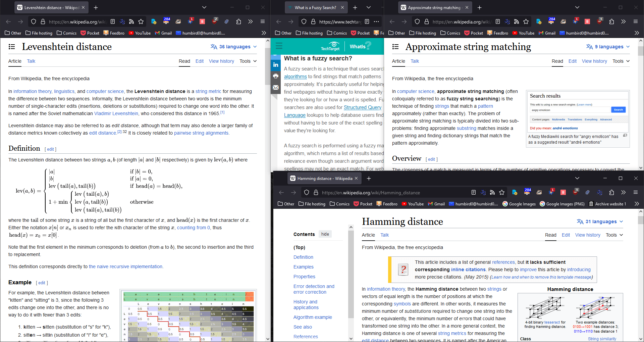Open Firefox application menu via hamburger icon
Image resolution: width=644 pixels, height=342 pixels.
tap(263, 21)
